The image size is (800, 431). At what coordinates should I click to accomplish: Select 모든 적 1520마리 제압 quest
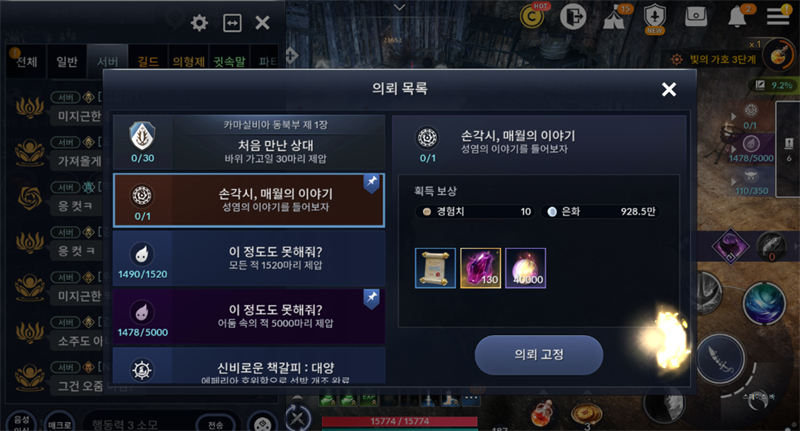248,258
